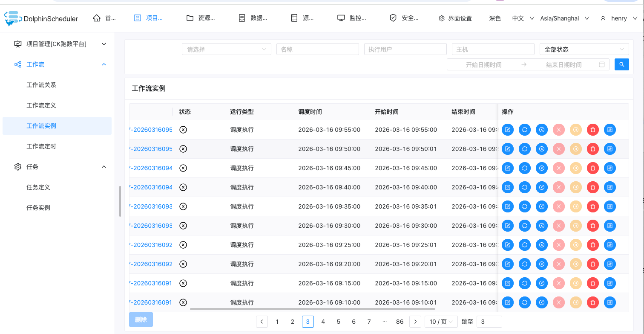
Task: Click delete icon in 09:25:00 row
Action: pos(593,245)
